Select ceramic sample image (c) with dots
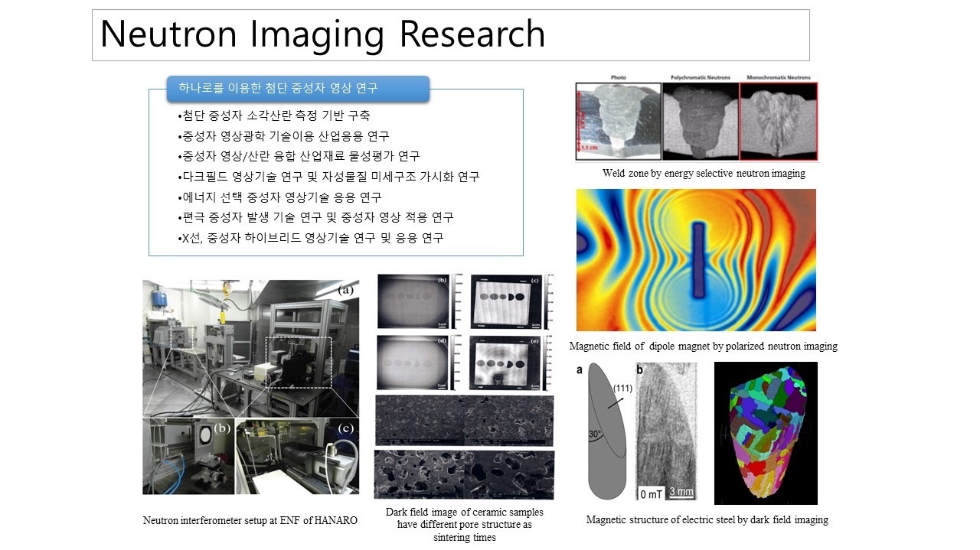 click(x=506, y=301)
